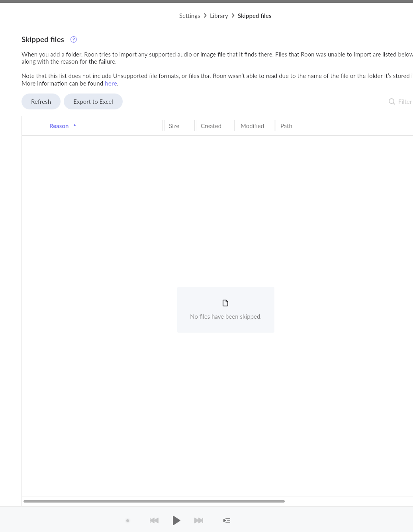Viewport: 413px width, 532px height.
Task: Sort by the Modified column
Action: 252,126
